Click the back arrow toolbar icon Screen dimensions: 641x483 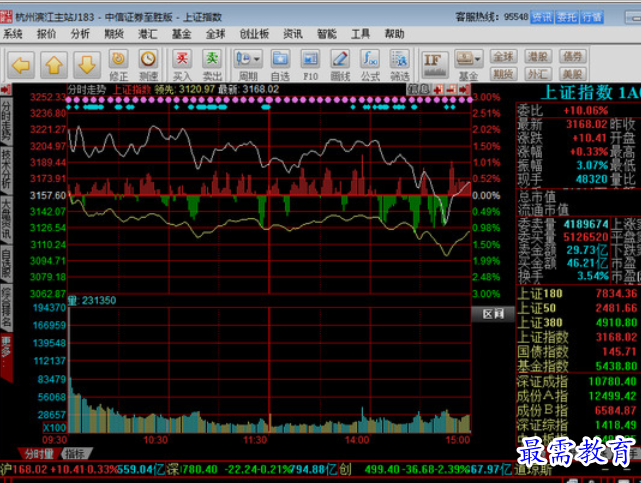(20, 65)
